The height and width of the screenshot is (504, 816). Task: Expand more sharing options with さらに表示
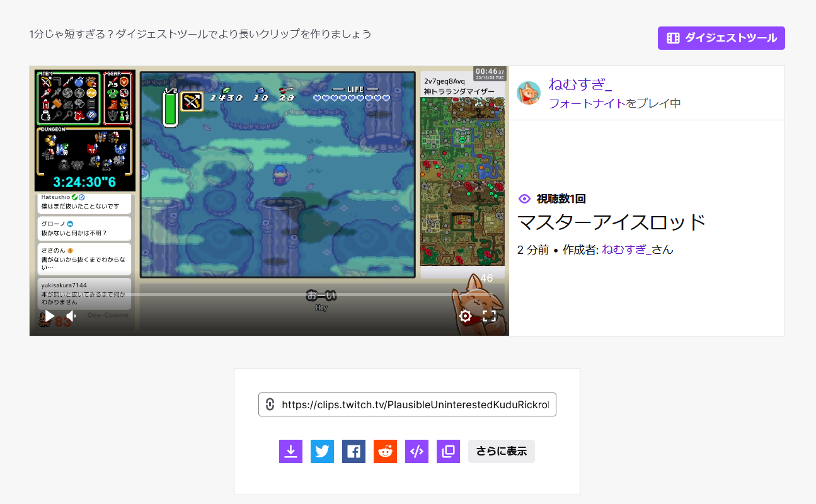(x=501, y=451)
